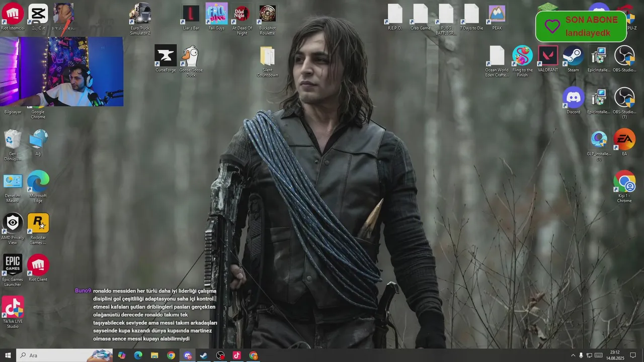This screenshot has height=362, width=644.
Task: Open the touch keyboard tray icon
Action: (x=599, y=355)
